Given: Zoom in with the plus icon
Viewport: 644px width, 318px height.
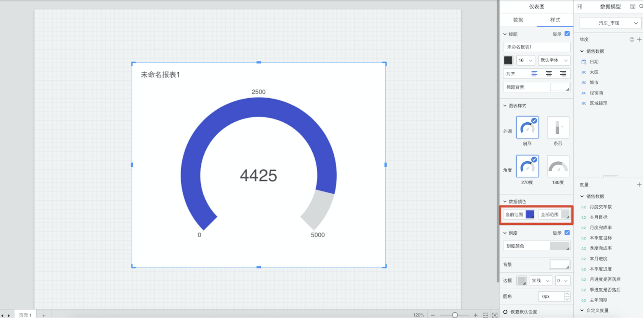Looking at the screenshot, I should point(475,315).
